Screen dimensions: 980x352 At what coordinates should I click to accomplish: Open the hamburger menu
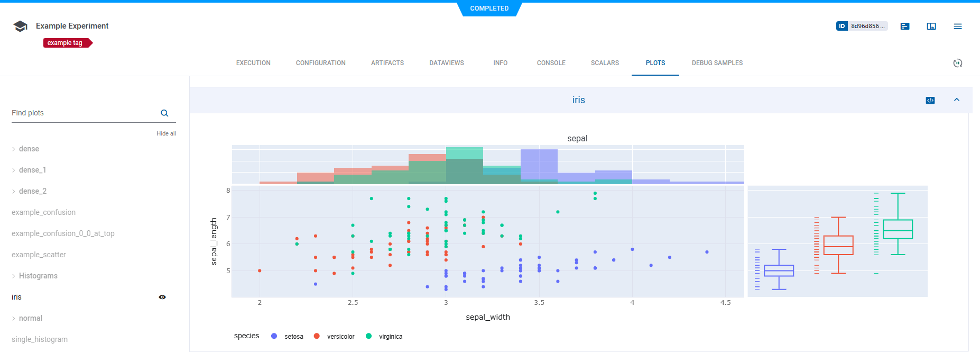(957, 26)
